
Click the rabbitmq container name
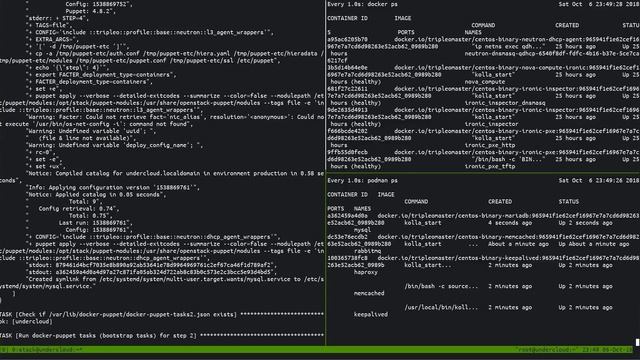click(x=367, y=251)
